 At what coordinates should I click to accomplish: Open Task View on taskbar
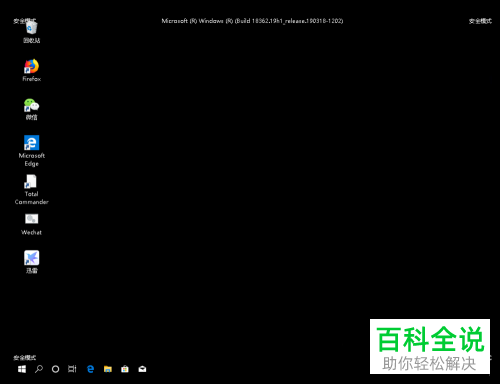(x=72, y=369)
